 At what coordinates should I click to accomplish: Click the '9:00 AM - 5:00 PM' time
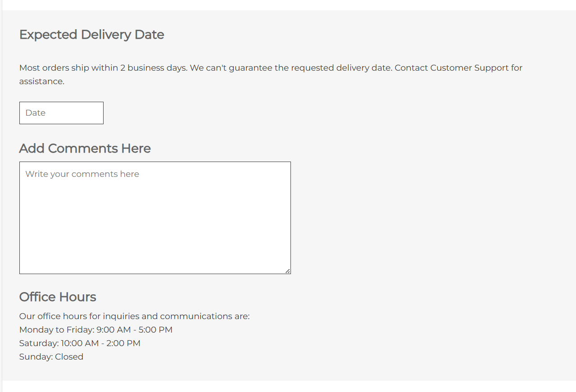point(134,330)
